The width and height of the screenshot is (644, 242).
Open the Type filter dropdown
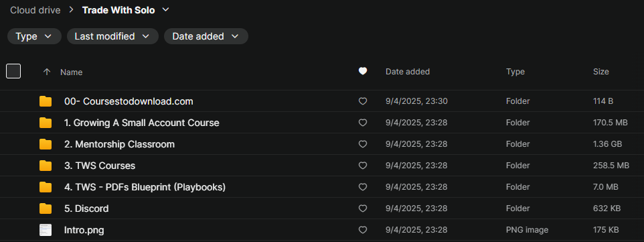[x=34, y=36]
